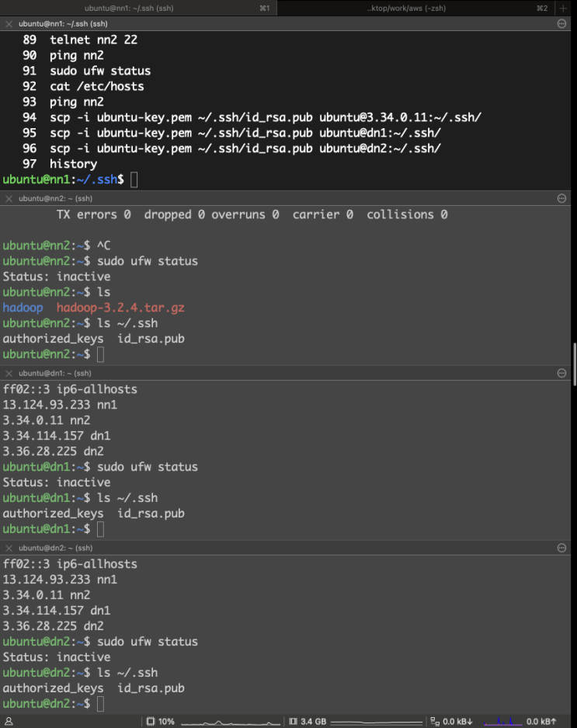Click the nn1 terminal prompt cursor
Viewport: 577px width, 728px height.
(134, 179)
